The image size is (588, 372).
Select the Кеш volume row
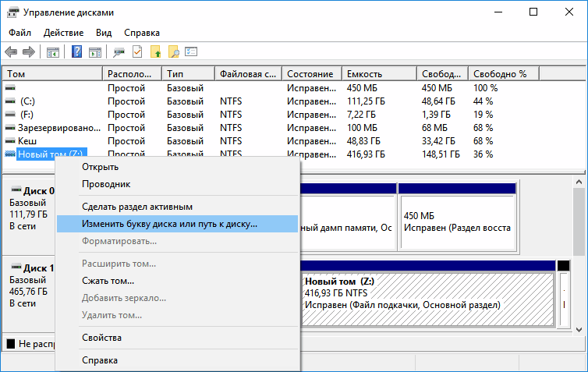pos(27,141)
